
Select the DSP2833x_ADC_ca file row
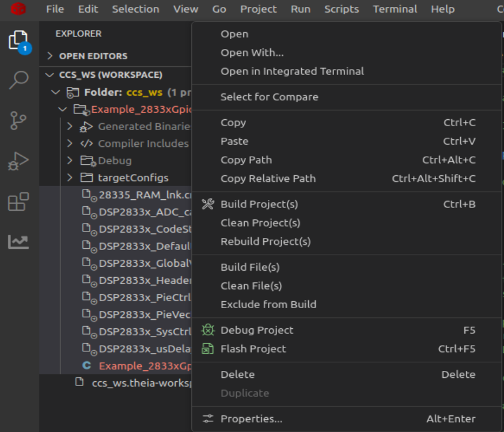click(x=115, y=212)
